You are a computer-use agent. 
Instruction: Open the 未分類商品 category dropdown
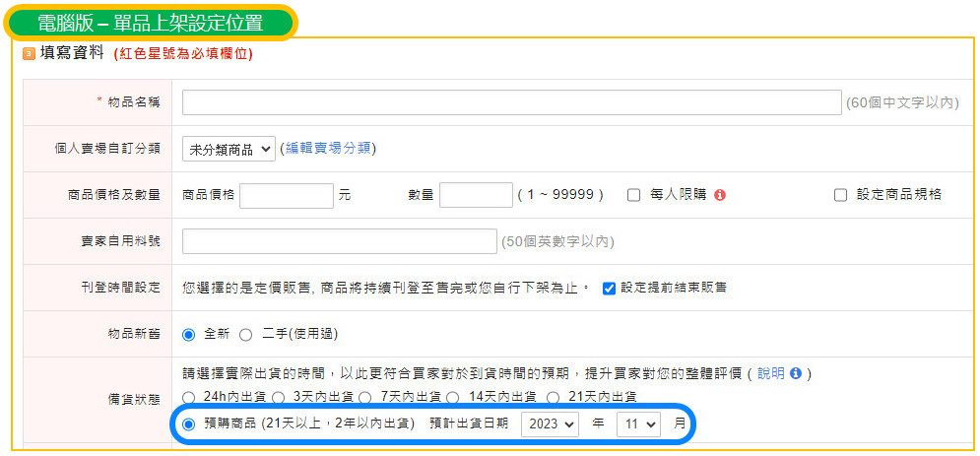(x=229, y=149)
